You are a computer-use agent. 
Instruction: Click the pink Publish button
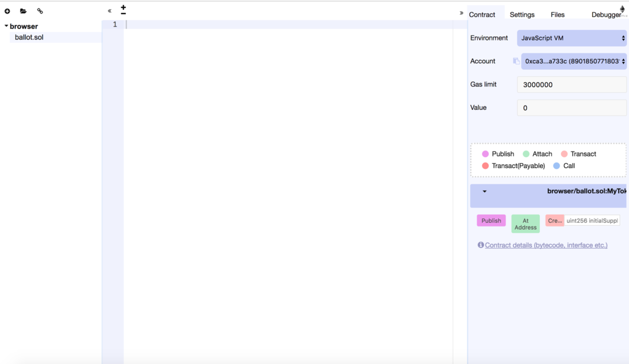point(491,220)
